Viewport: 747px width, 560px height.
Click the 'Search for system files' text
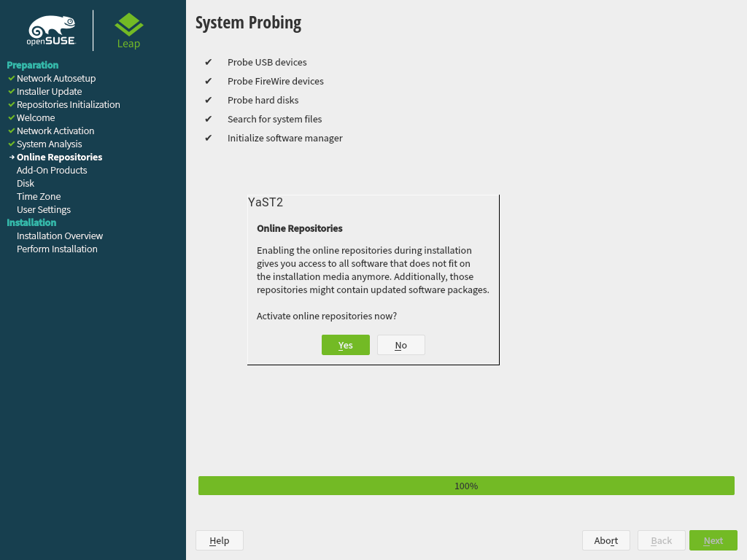click(x=274, y=119)
